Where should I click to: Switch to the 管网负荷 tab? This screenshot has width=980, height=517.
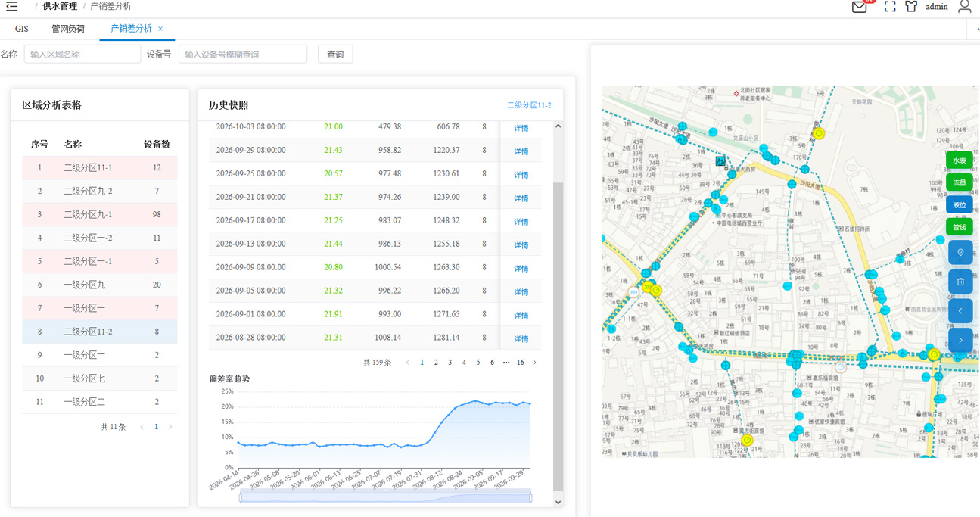(68, 29)
